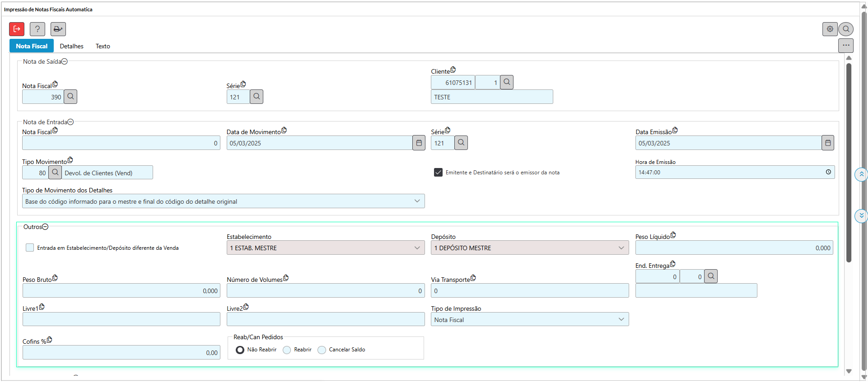This screenshot has width=868, height=383.
Task: Select Cancelar Saldo radio option
Action: click(x=322, y=350)
